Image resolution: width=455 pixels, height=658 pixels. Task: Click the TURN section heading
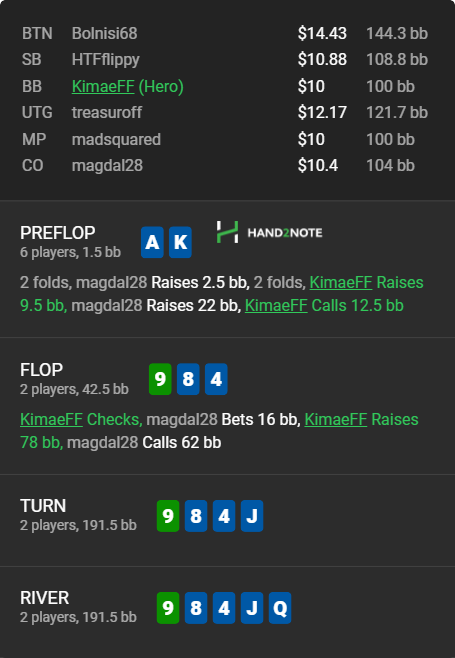click(x=43, y=506)
